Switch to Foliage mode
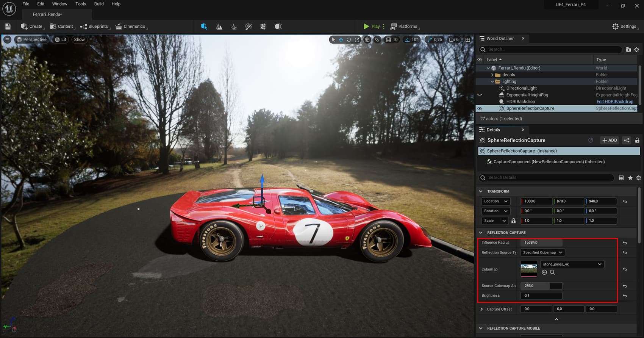This screenshot has width=644, height=338. coord(234,27)
